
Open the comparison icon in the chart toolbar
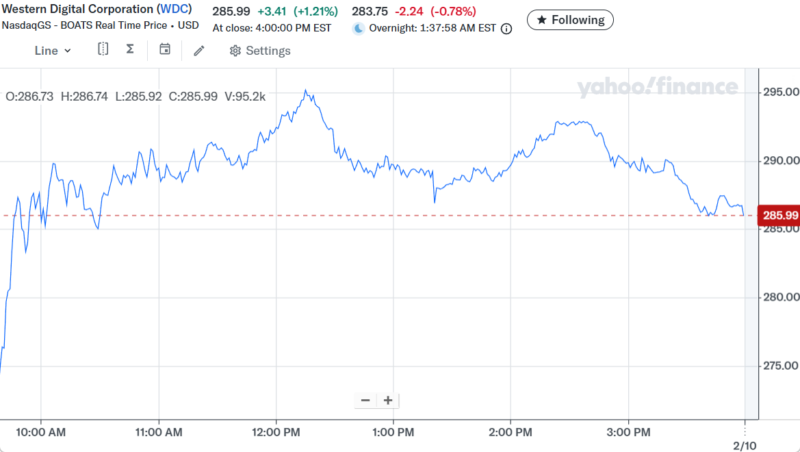(x=103, y=49)
